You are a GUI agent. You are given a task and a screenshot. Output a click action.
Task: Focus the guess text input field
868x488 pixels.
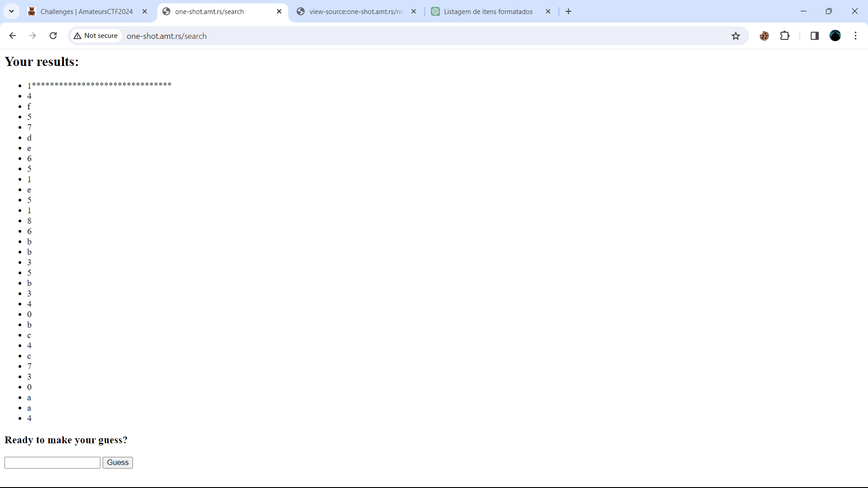(52, 462)
